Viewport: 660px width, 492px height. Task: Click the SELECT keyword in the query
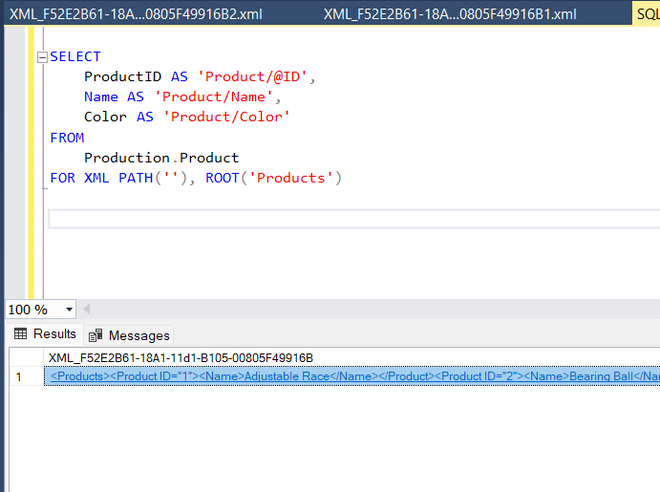click(x=75, y=56)
